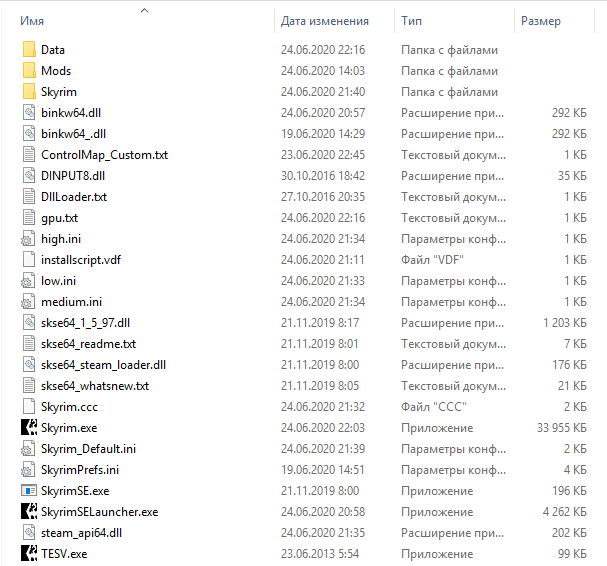Select the file name medium.ini
Viewport: 607px width, 566px height.
pos(72,302)
